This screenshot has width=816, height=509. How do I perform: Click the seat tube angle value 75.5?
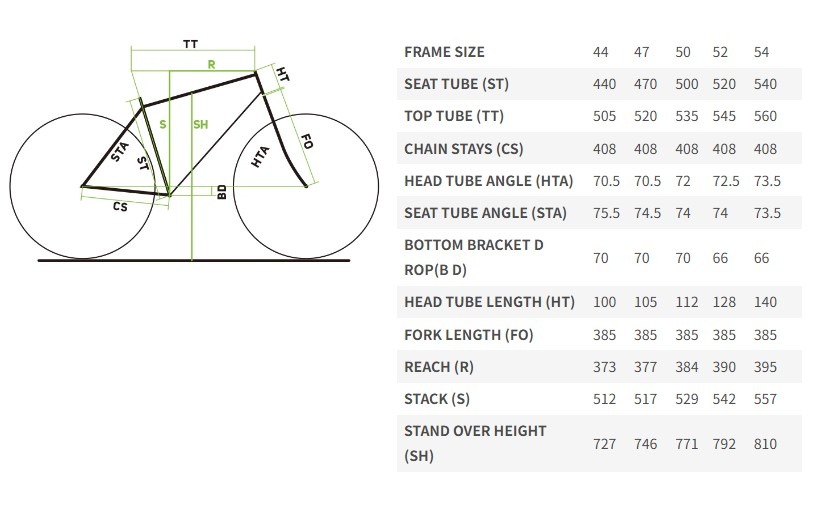[x=607, y=213]
